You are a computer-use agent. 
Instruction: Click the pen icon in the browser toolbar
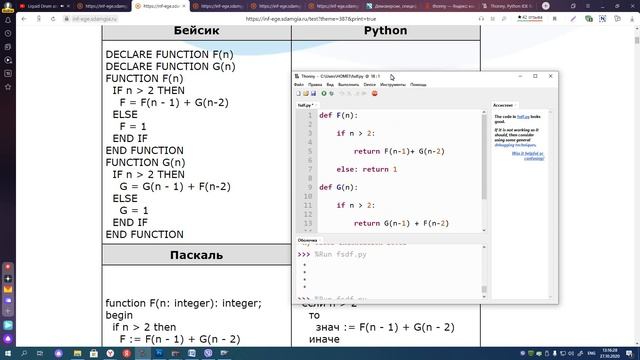(573, 19)
